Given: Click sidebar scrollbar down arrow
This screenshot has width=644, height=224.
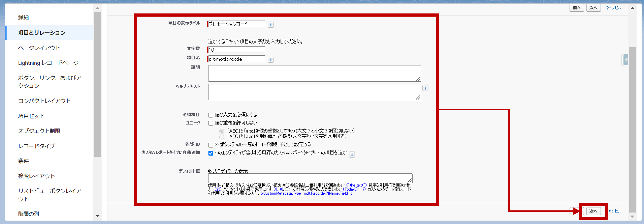Looking at the screenshot, I should click(97, 216).
